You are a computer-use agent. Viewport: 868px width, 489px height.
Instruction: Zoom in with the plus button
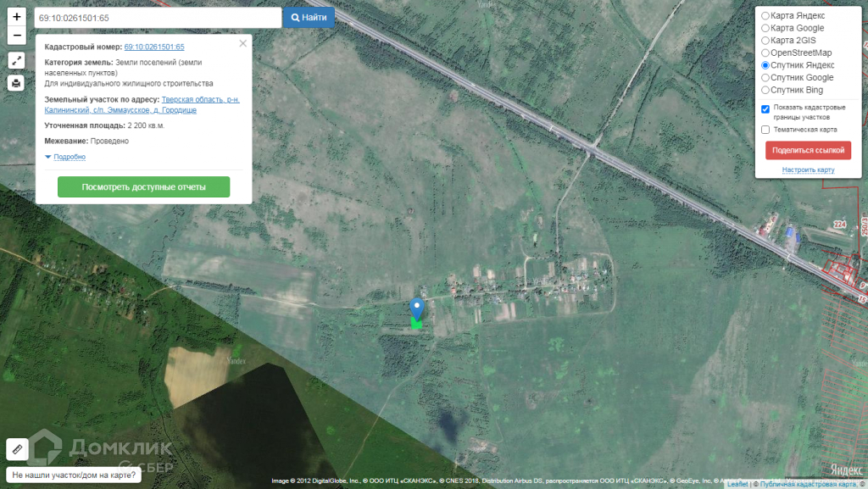(17, 17)
